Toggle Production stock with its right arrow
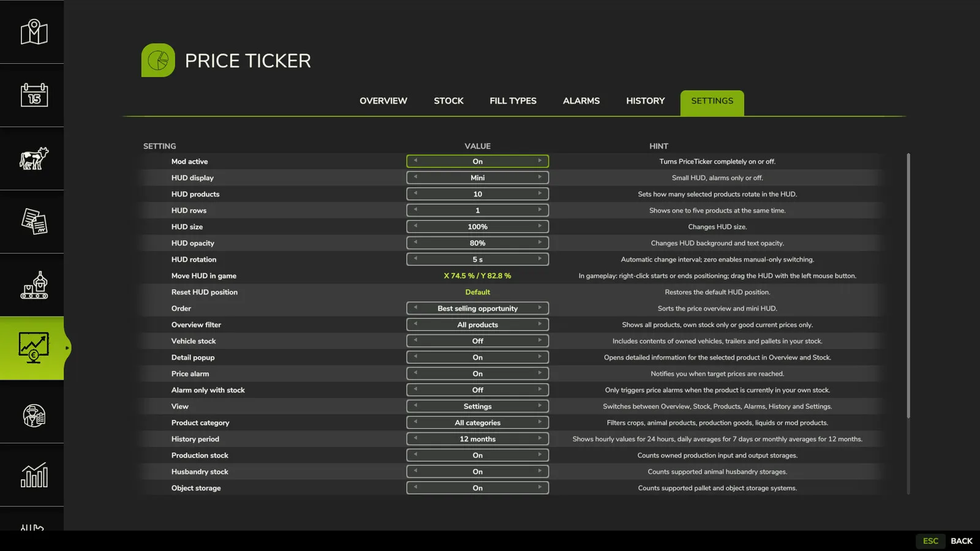 pyautogui.click(x=540, y=455)
